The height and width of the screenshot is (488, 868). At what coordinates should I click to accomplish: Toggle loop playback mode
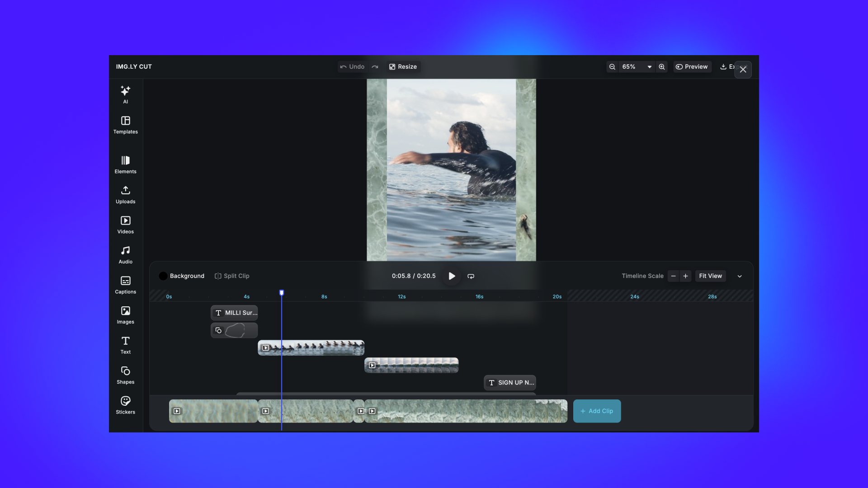point(471,276)
